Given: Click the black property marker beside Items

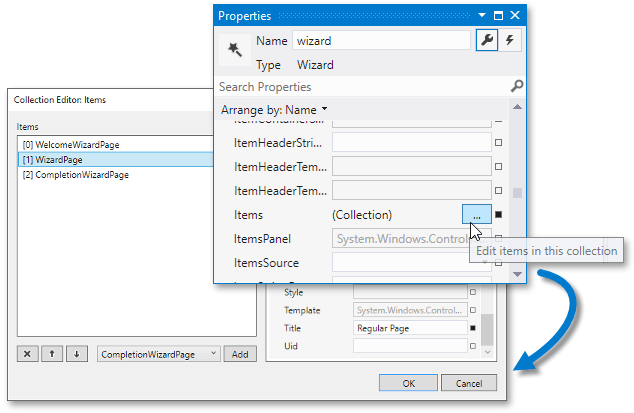Looking at the screenshot, I should click(x=499, y=214).
